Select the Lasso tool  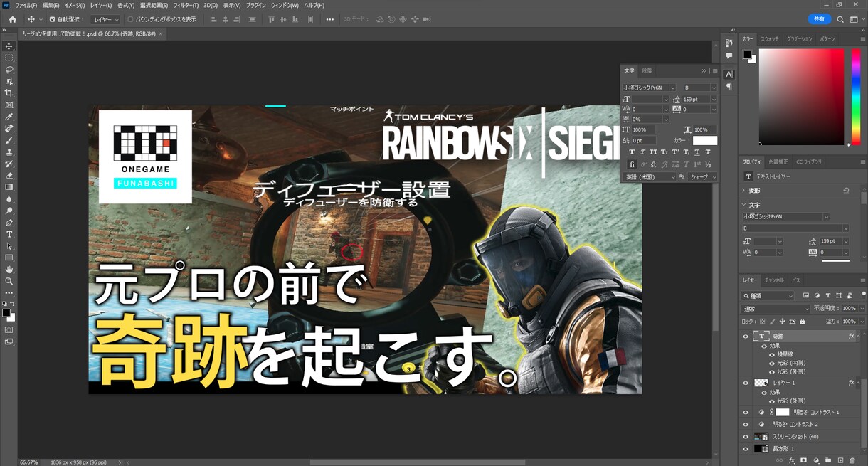tap(9, 70)
